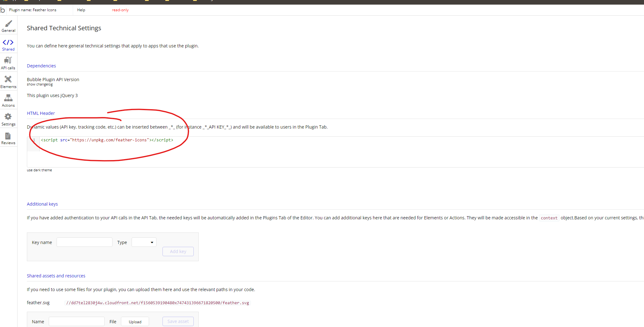Click Shared assets and resources heading

tap(56, 276)
